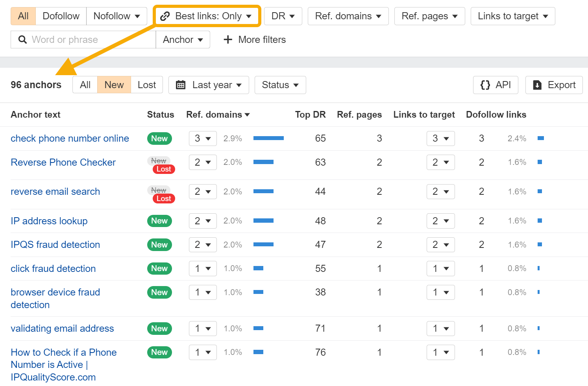Click the chain-link icon on Best links filter
The image size is (588, 386).
(165, 16)
